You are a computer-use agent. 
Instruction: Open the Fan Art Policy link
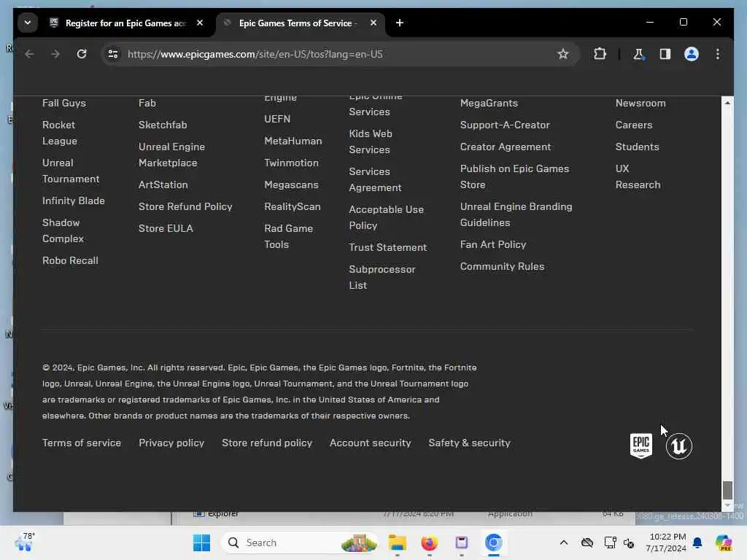pos(493,245)
